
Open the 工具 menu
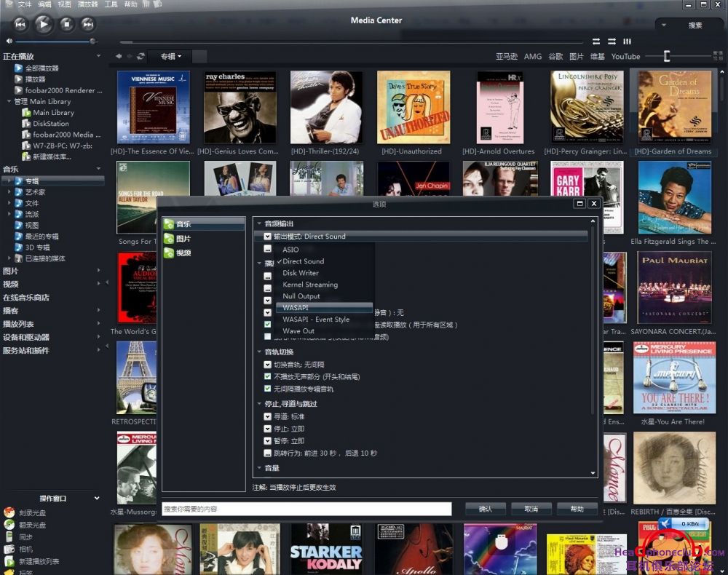pyautogui.click(x=111, y=4)
